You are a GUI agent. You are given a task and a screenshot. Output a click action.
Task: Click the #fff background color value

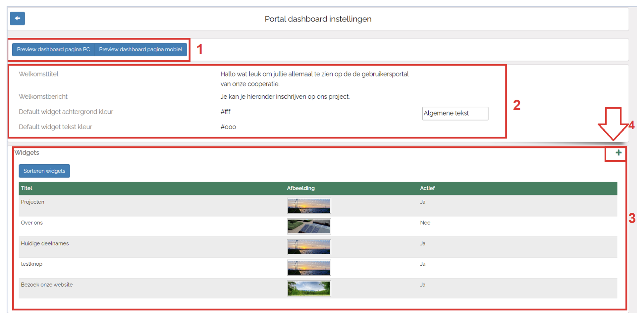[x=226, y=112]
